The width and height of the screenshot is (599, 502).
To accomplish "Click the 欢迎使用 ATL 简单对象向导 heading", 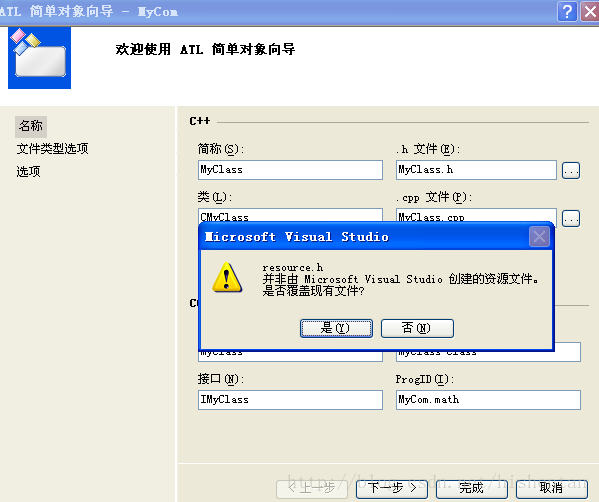I will coord(205,49).
